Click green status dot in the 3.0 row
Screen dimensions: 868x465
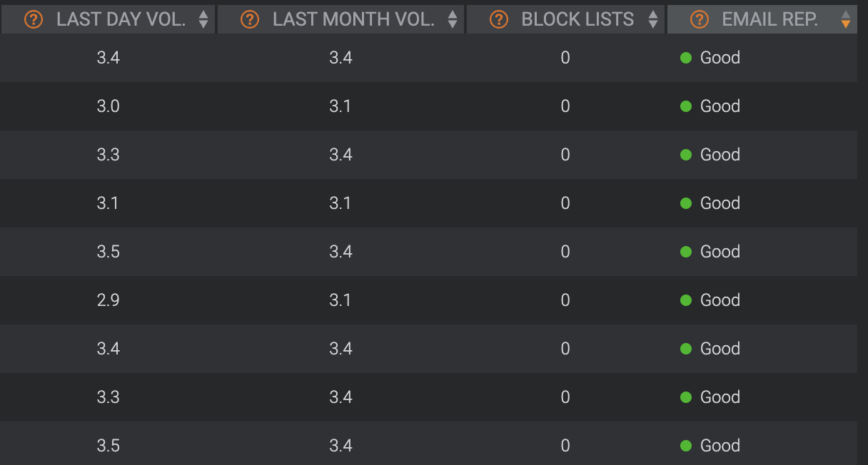pyautogui.click(x=686, y=106)
